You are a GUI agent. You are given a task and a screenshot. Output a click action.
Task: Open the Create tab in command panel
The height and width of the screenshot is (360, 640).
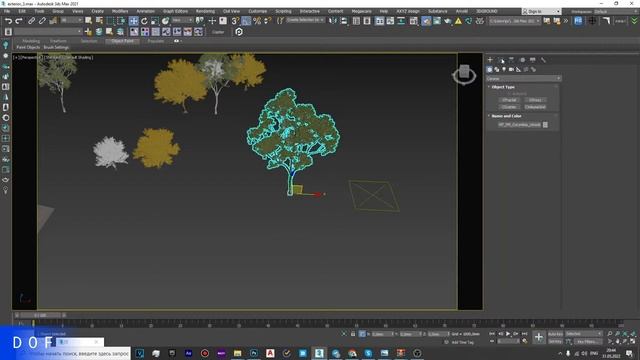click(x=490, y=60)
